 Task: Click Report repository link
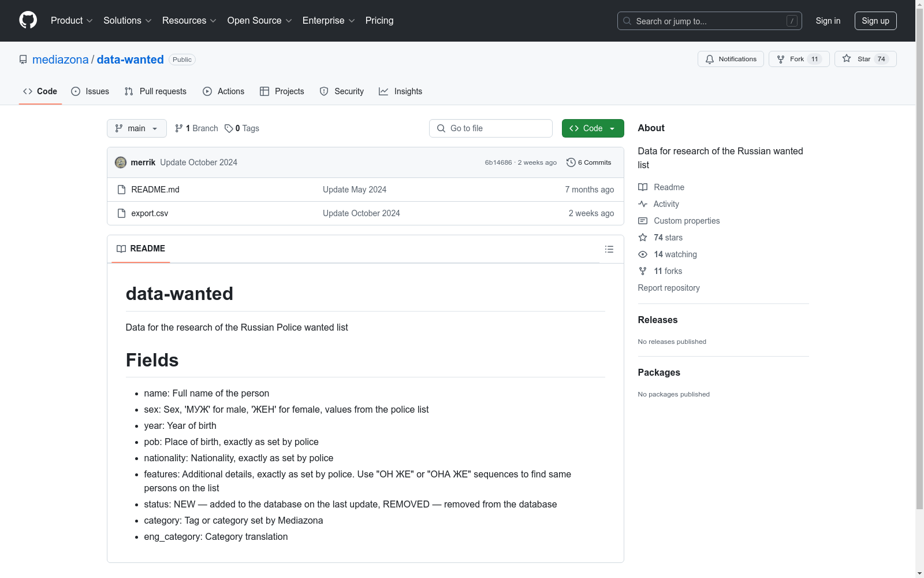pyautogui.click(x=669, y=288)
